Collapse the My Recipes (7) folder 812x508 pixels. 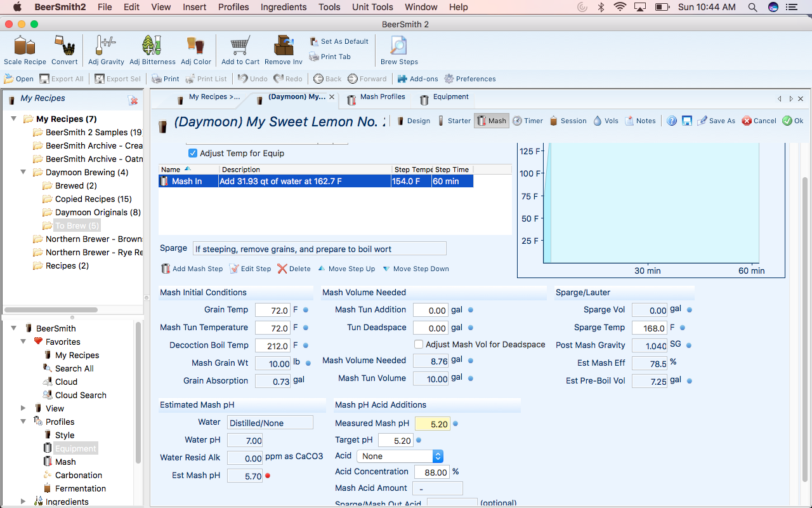point(14,119)
